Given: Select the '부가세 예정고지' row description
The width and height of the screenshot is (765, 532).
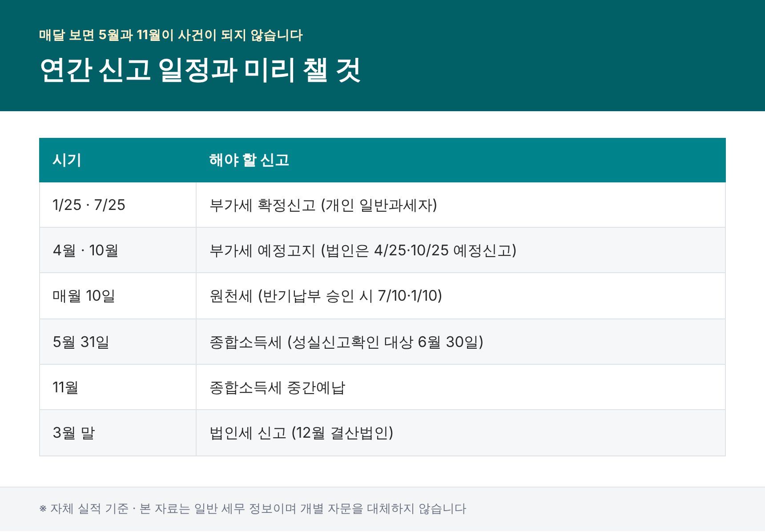Looking at the screenshot, I should point(461,250).
